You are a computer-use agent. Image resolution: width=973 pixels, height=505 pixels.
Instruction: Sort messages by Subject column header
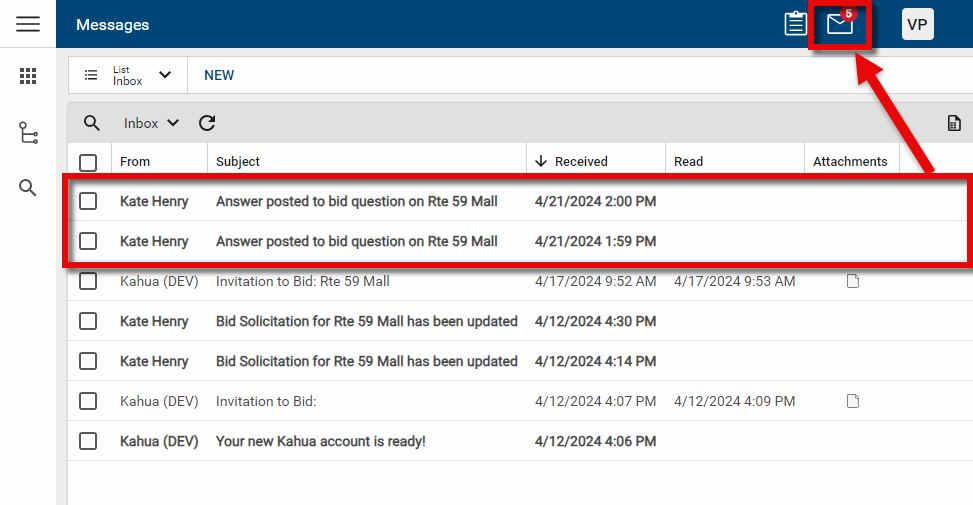(238, 161)
